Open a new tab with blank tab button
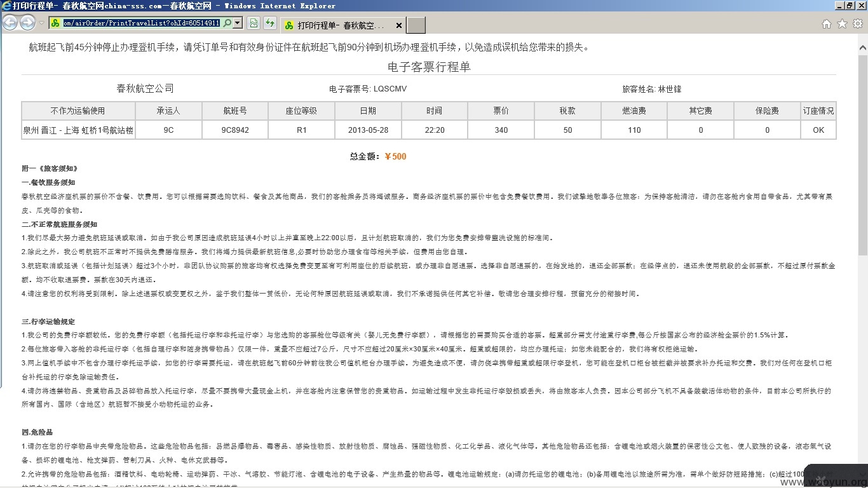Viewport: 868px width, 488px height. (416, 25)
